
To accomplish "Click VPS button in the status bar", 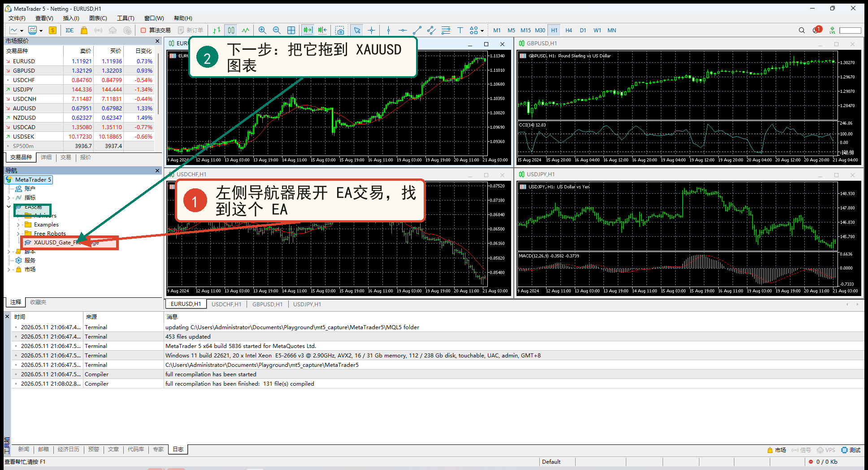I will point(826,450).
